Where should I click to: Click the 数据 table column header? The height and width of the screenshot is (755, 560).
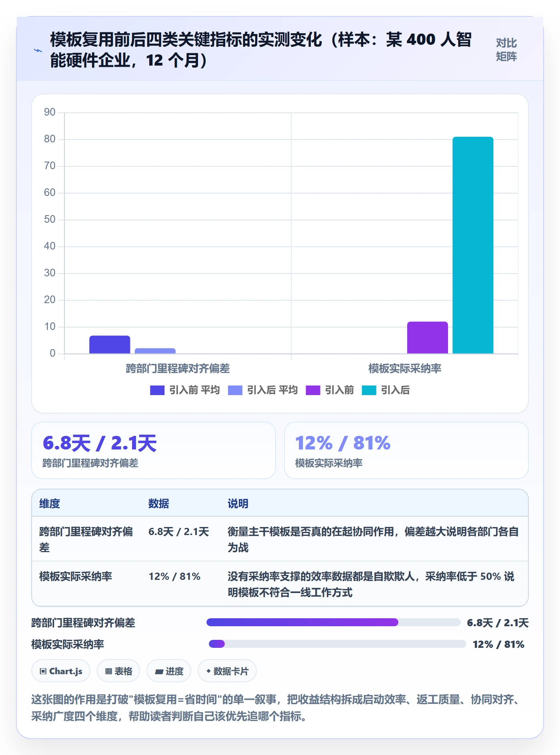point(159,503)
